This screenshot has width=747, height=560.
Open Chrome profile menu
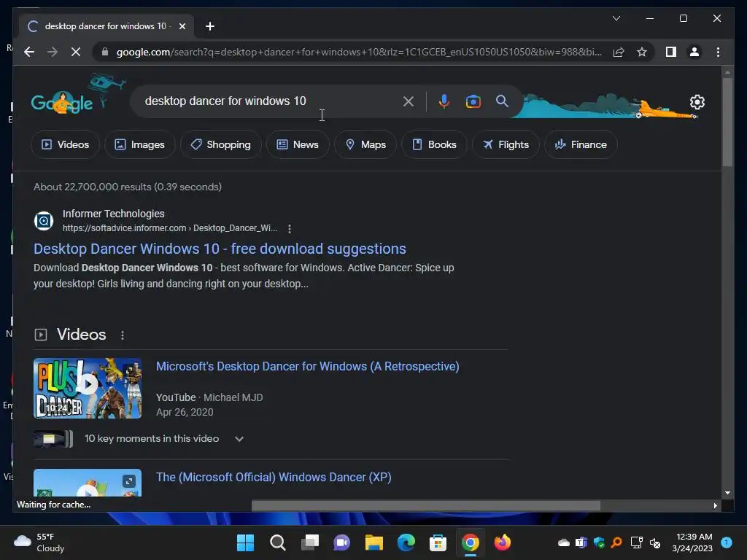694,52
